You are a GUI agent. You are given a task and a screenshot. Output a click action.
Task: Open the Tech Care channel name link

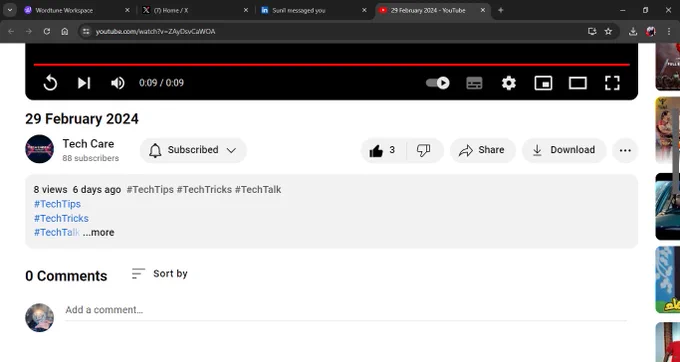88,143
